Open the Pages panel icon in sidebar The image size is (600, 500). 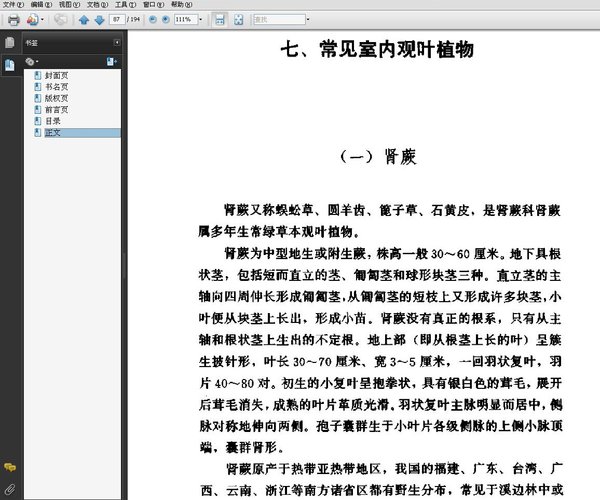10,42
